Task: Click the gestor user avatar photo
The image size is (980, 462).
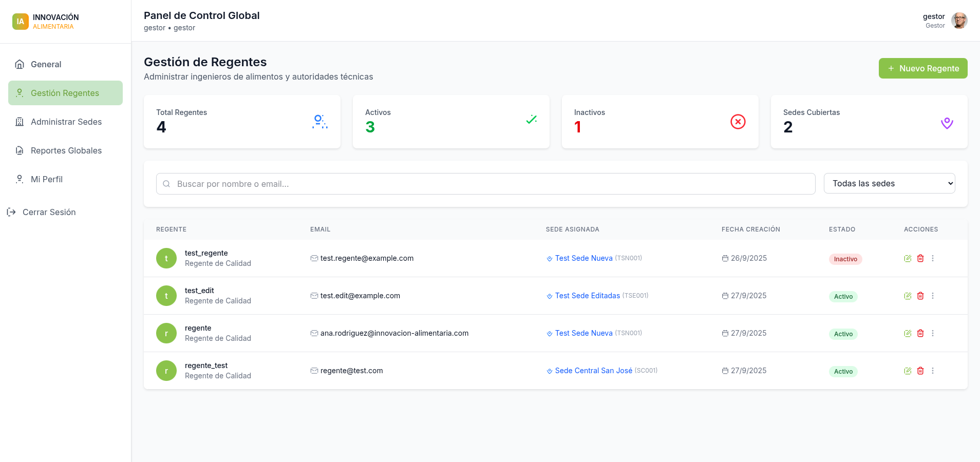Action: click(959, 21)
